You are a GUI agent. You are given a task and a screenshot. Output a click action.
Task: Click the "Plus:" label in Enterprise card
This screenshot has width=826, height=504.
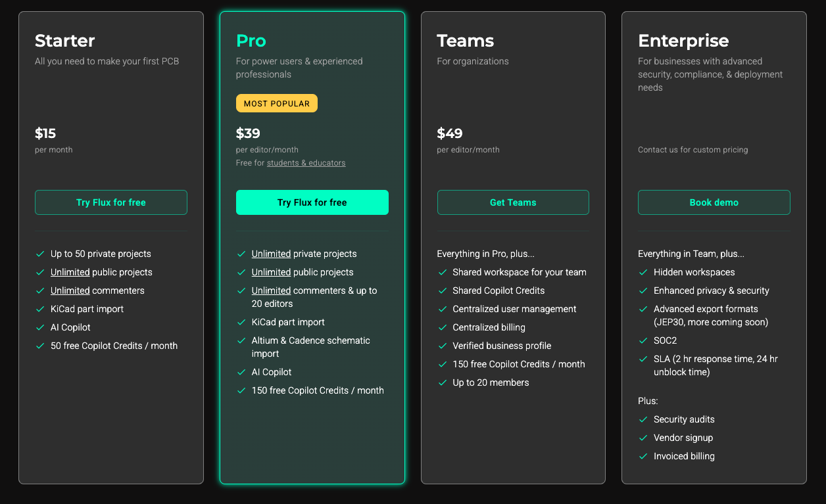[648, 401]
